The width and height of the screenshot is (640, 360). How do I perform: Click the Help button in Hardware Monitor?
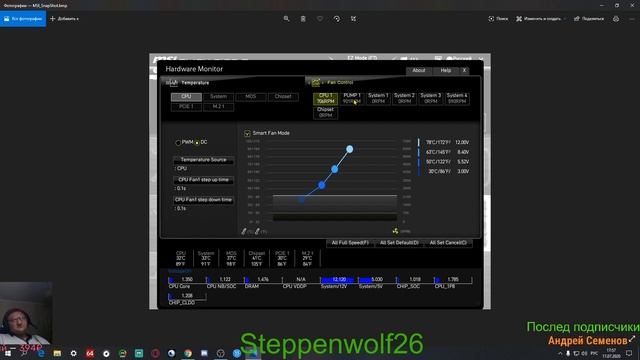tap(446, 71)
